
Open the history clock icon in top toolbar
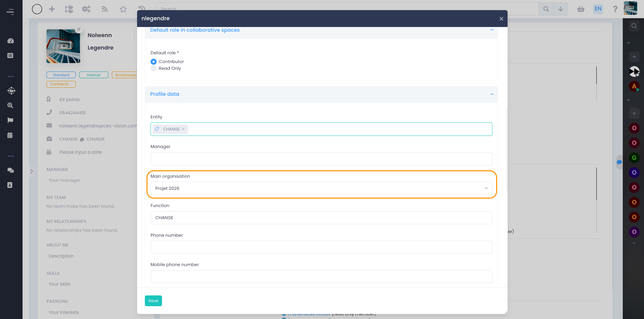pos(142,9)
